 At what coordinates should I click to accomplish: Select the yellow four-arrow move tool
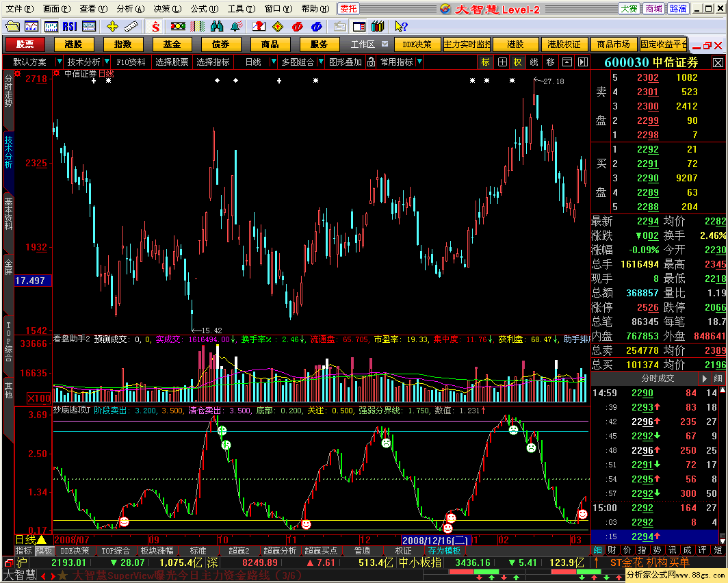tap(112, 27)
